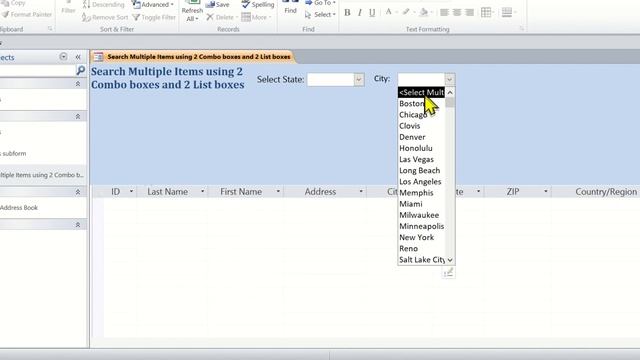Select New York from the City list
Screen dimensions: 640x360
click(421, 237)
